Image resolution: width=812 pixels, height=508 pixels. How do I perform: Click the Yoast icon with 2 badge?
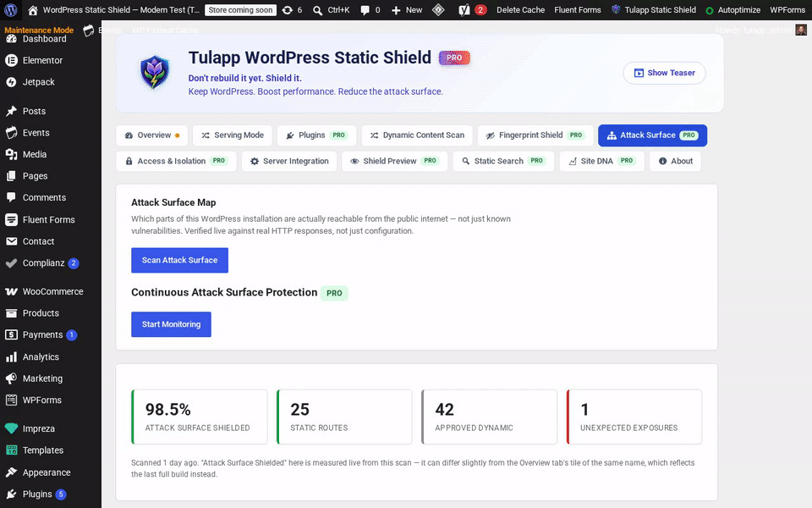[x=464, y=10]
